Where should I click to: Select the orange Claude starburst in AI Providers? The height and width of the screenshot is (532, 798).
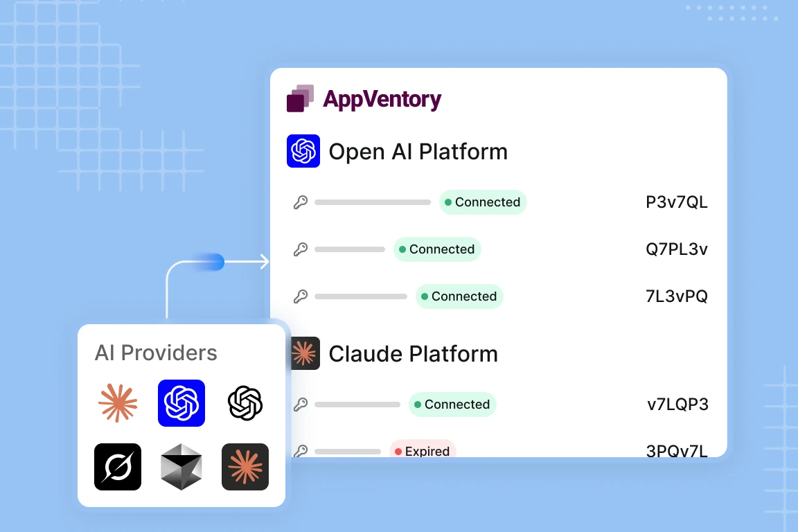point(118,403)
